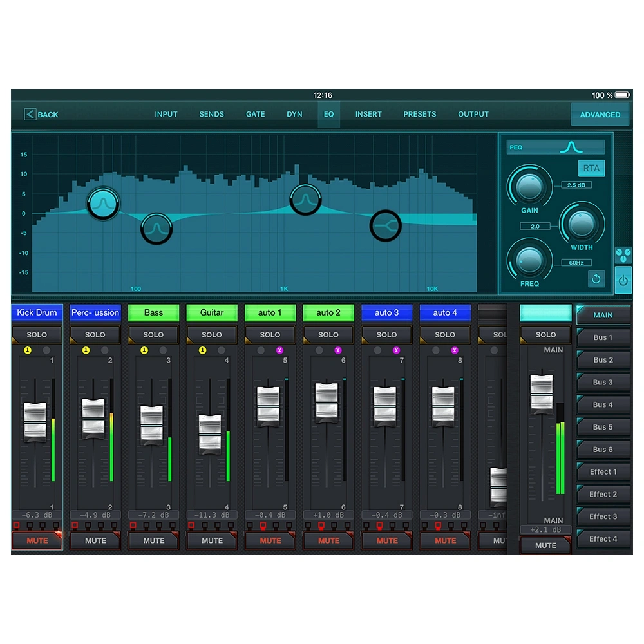Select the shelf-shaped EQ band handle
The width and height of the screenshot is (644, 644).
385,225
